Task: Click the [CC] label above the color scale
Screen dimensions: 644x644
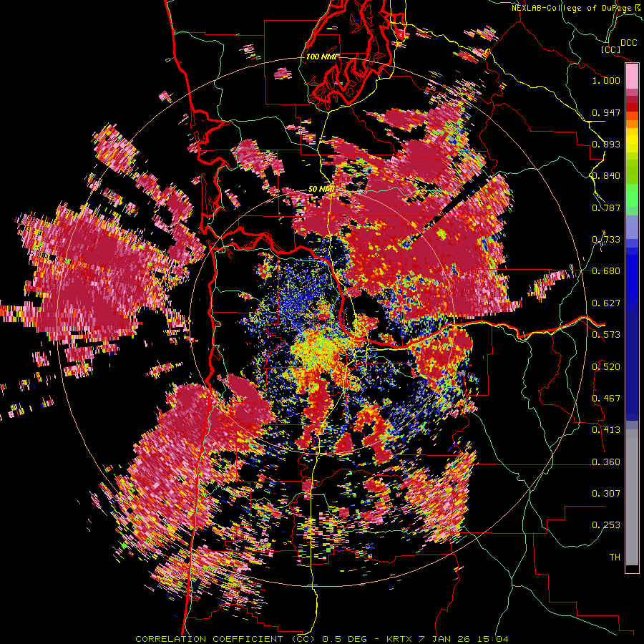Action: 610,49
